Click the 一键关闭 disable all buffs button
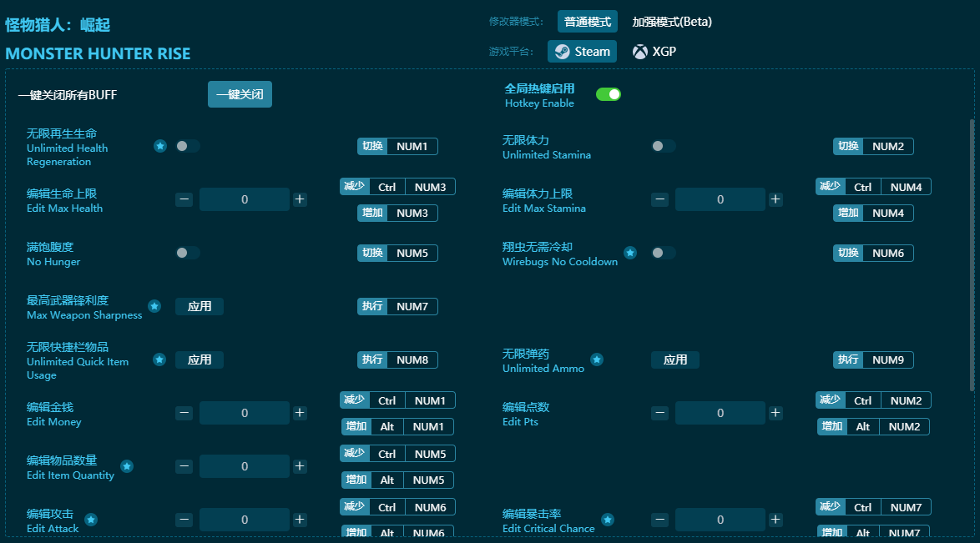 [x=240, y=94]
